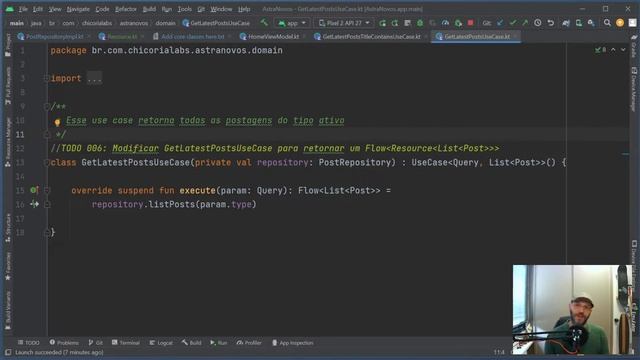The height and width of the screenshot is (360, 640).
Task: Click GetLatestPostsUseCase in the breadcrumb bar
Action: click(x=216, y=23)
